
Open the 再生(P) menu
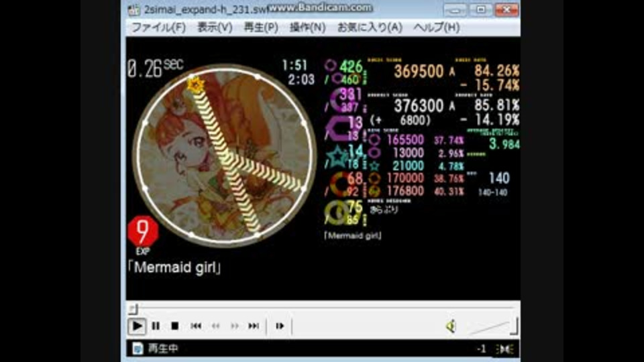pos(261,27)
